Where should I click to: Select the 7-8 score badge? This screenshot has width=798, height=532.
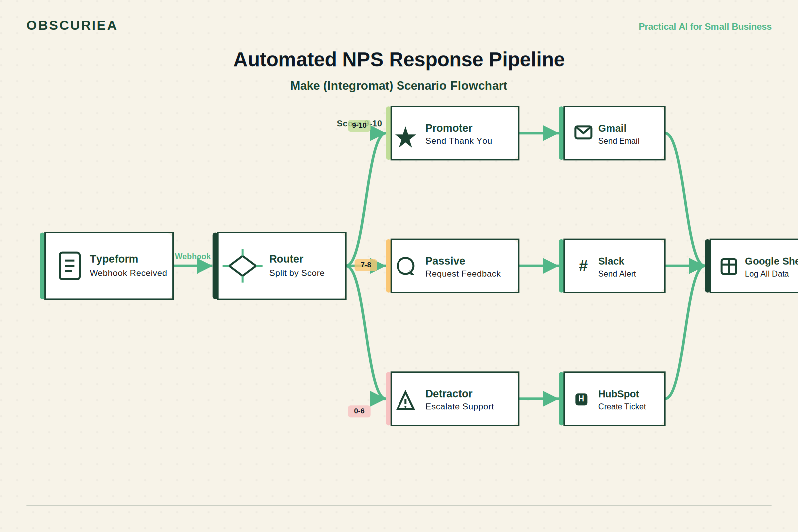(x=366, y=265)
